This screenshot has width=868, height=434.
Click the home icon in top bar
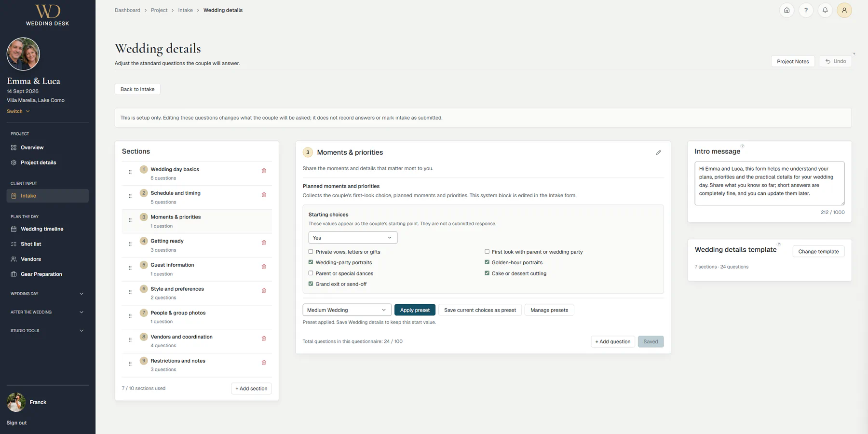point(787,10)
